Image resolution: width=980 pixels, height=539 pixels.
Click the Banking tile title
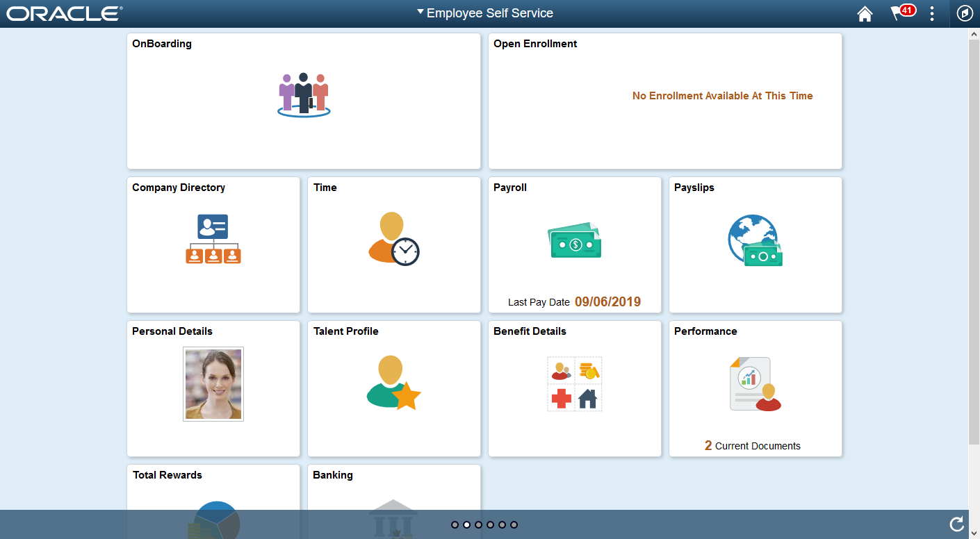pos(333,475)
